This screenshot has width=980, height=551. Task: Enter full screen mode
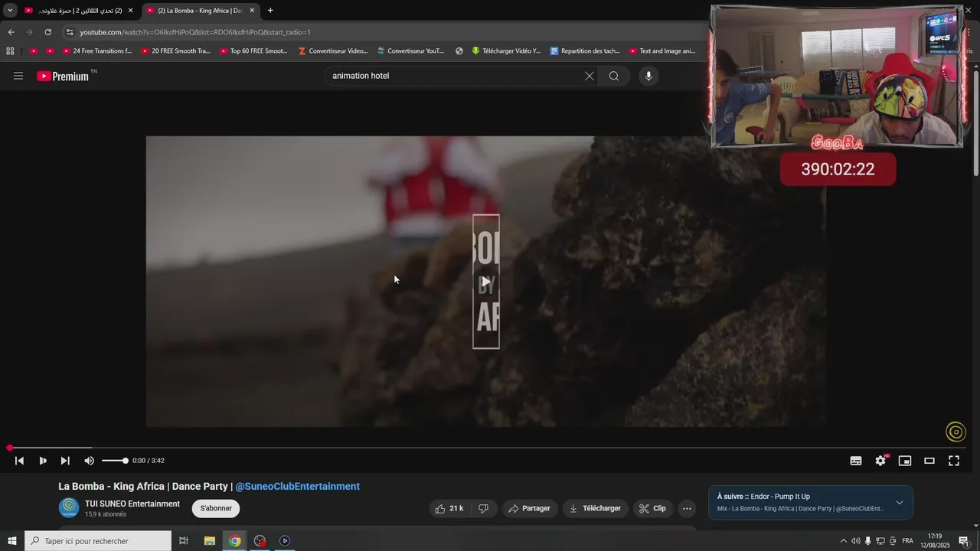[x=954, y=461]
